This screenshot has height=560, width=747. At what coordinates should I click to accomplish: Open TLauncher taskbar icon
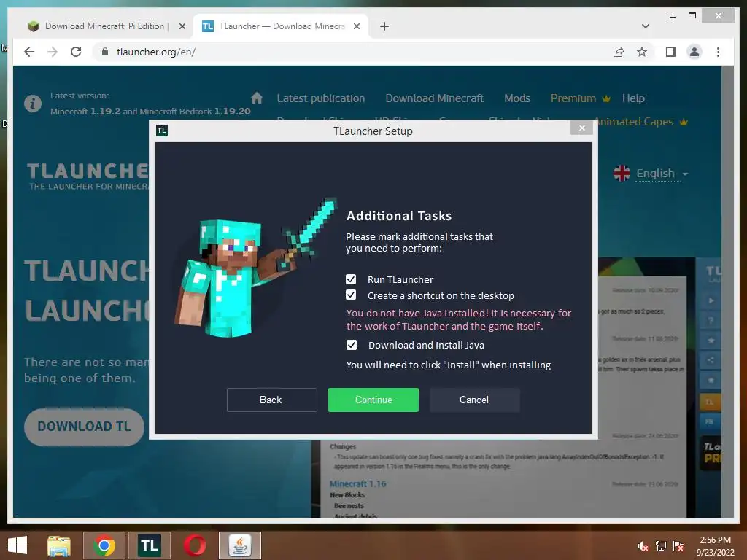click(x=149, y=545)
